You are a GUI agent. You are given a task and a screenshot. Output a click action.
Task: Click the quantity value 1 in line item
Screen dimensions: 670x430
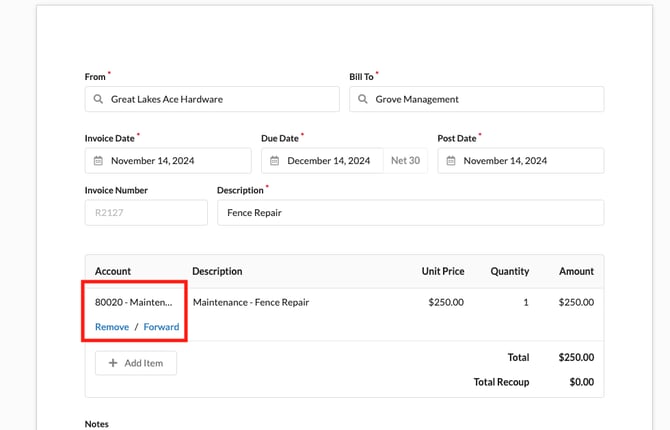click(525, 301)
